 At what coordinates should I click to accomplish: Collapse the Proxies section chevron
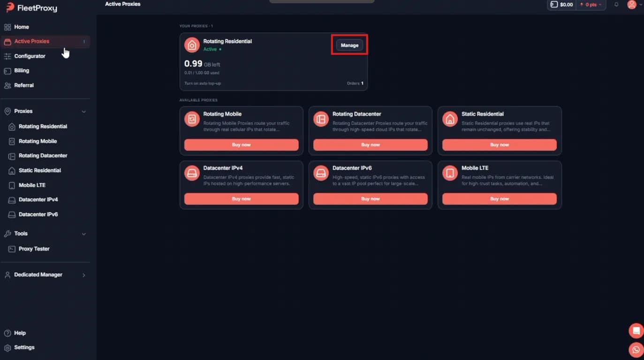84,112
